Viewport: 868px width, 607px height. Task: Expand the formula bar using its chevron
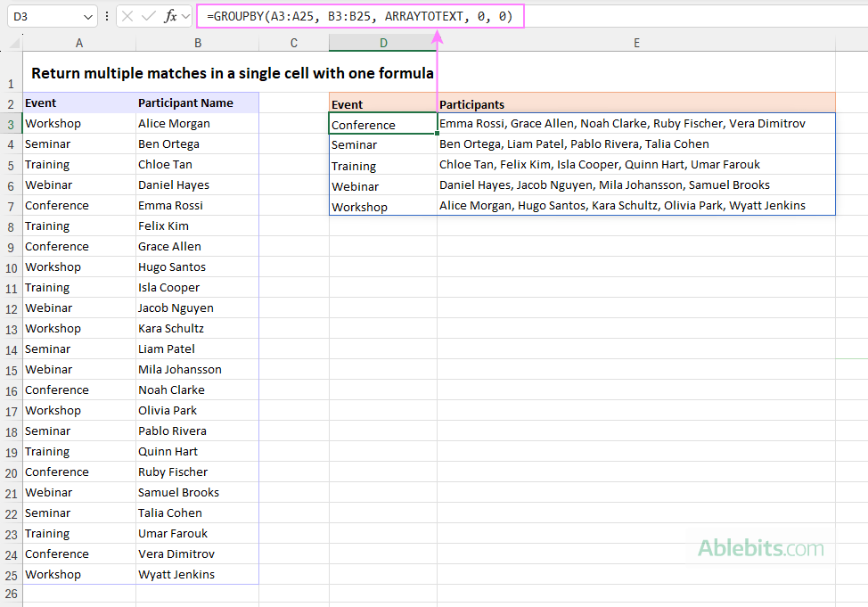point(185,16)
